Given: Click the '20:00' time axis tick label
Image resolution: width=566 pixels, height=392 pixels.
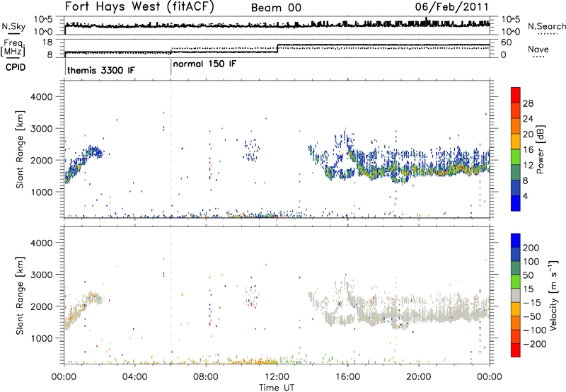Looking at the screenshot, I should tap(419, 377).
